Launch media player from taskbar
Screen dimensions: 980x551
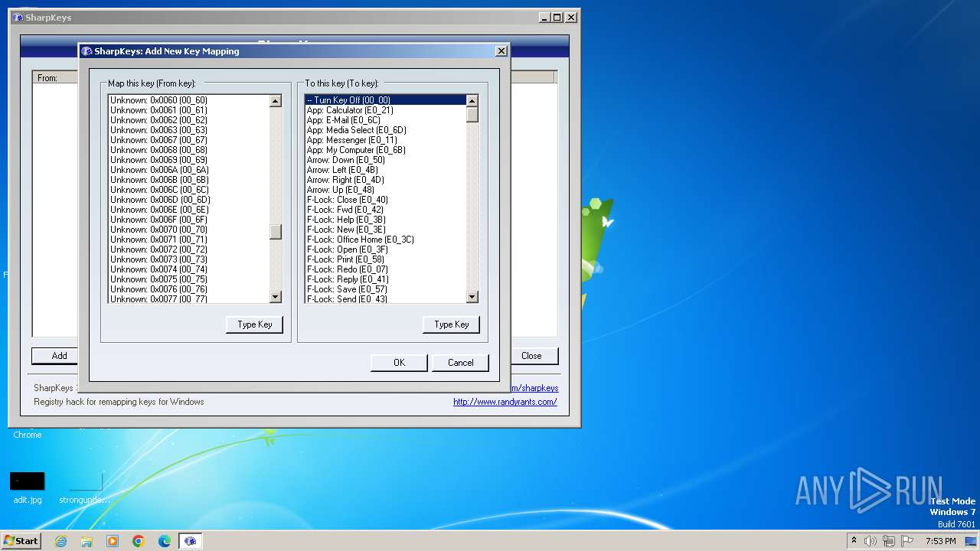[113, 541]
